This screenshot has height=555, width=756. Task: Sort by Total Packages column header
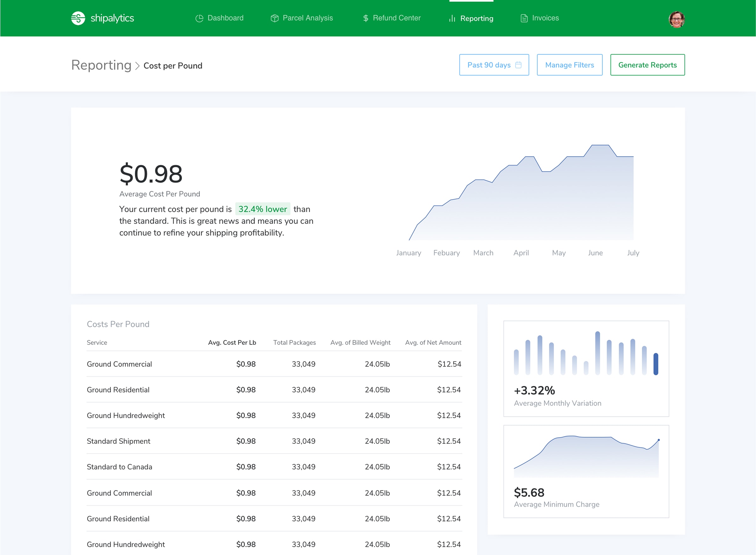tap(294, 342)
